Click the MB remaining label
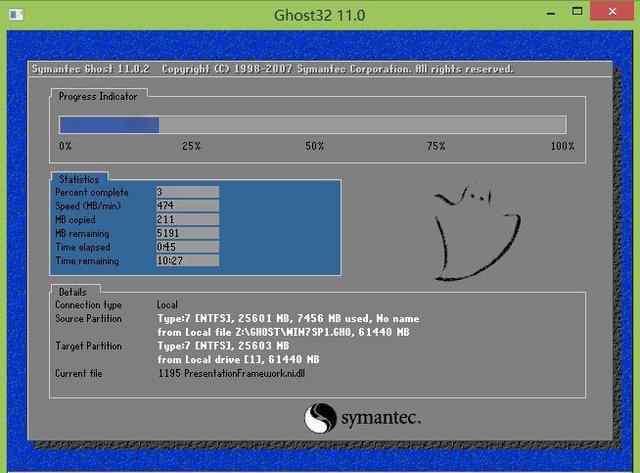This screenshot has width=640, height=473. coord(82,233)
